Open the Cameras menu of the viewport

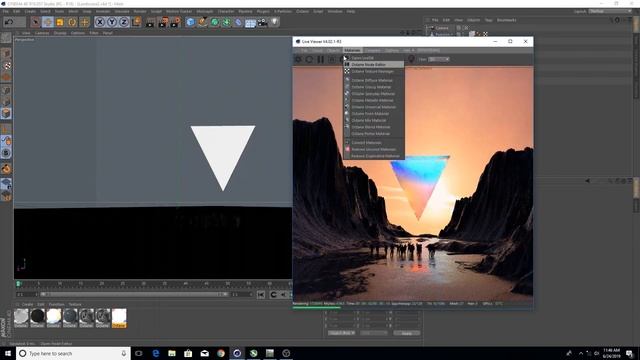42,33
